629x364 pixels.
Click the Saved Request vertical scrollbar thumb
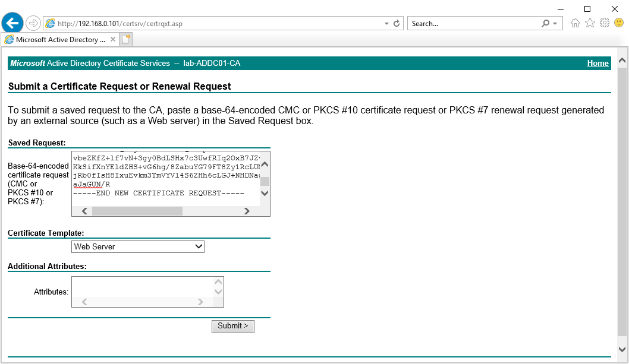coord(265,181)
